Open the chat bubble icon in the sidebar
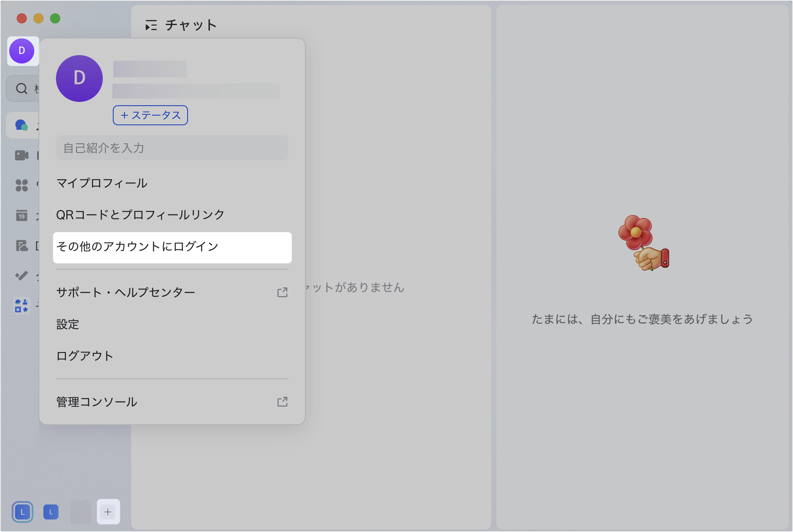 [x=21, y=125]
